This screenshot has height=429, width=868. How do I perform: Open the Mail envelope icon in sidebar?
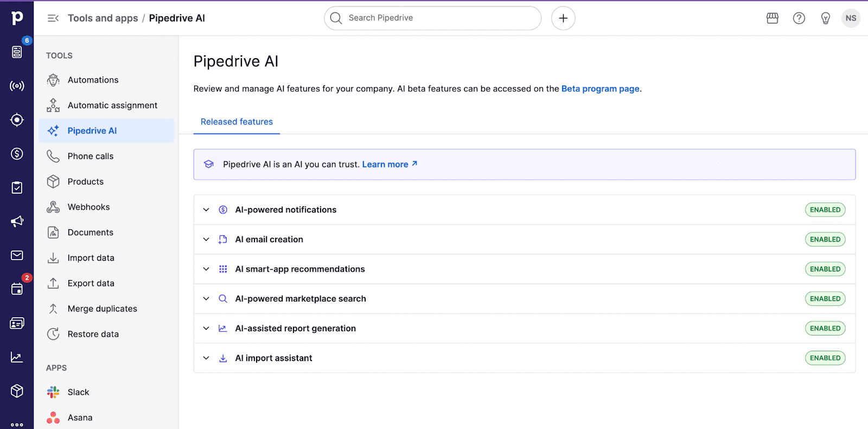click(x=17, y=255)
